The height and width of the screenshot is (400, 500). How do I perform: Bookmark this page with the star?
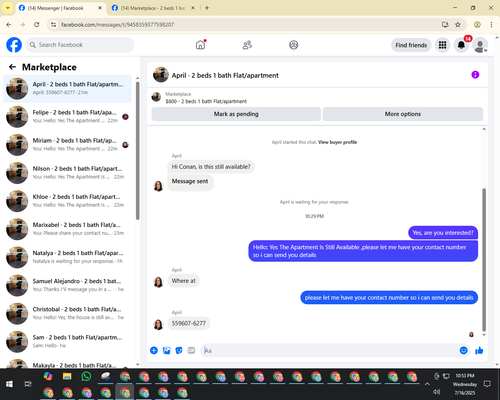click(x=458, y=25)
